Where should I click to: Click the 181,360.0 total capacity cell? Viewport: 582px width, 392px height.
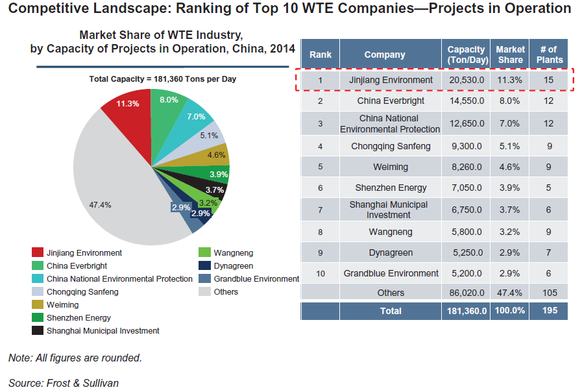tap(466, 311)
